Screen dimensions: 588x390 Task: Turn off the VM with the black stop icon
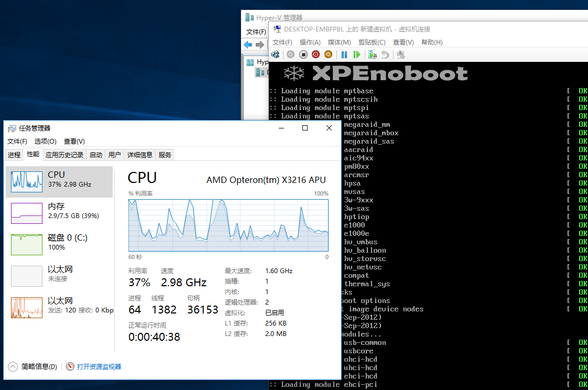[303, 55]
